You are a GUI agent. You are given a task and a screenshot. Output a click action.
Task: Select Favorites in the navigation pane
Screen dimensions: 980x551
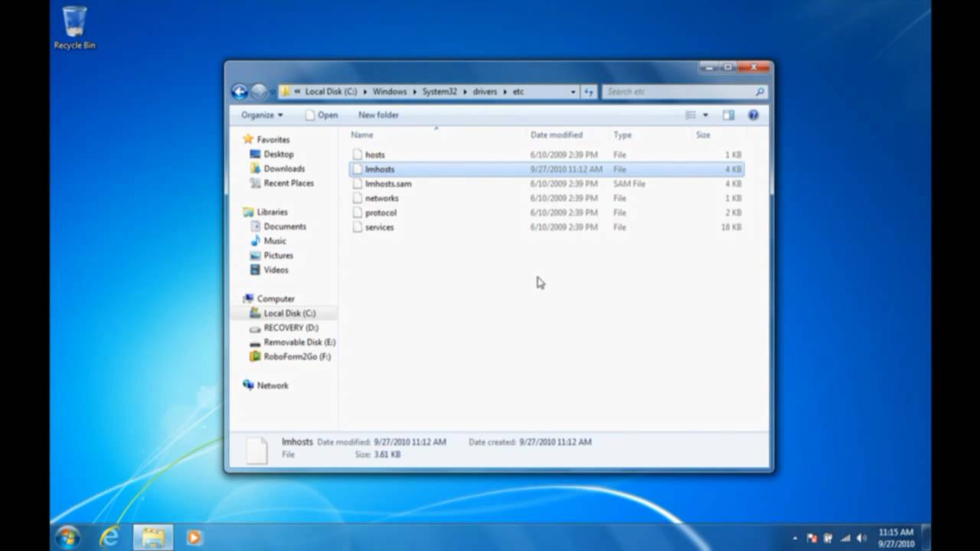(x=273, y=139)
